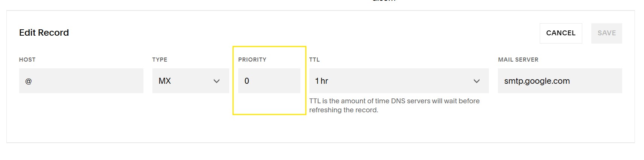This screenshot has height=160, width=644.
Task: Click the @ value in Host field
Action: point(28,81)
